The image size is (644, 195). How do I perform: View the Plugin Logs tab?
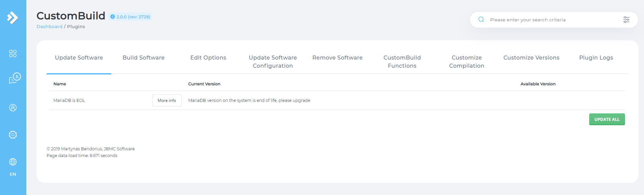[596, 58]
